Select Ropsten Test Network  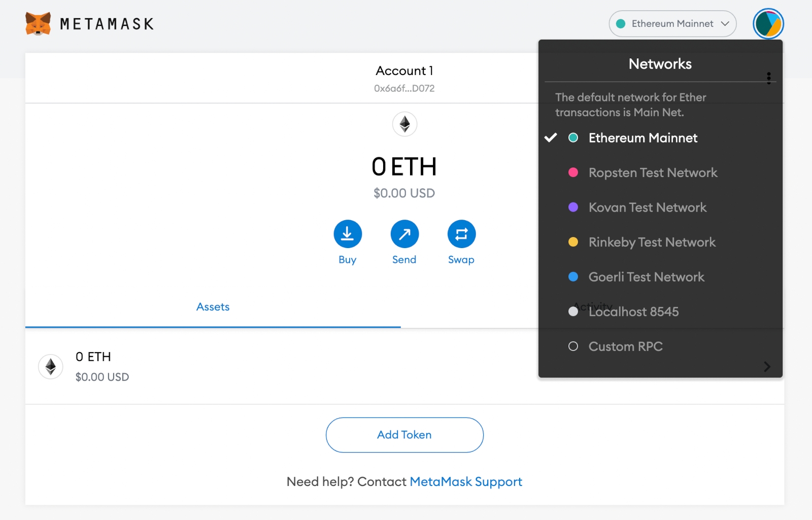(653, 172)
